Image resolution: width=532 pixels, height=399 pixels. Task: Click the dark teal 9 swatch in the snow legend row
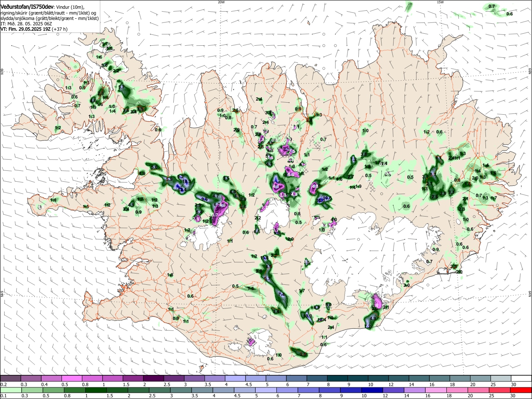[357, 379]
